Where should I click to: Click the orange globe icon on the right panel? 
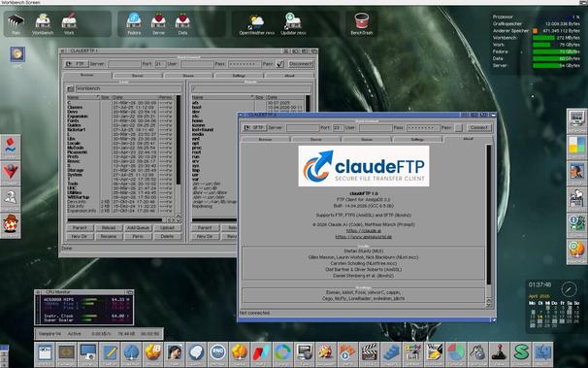(x=576, y=251)
